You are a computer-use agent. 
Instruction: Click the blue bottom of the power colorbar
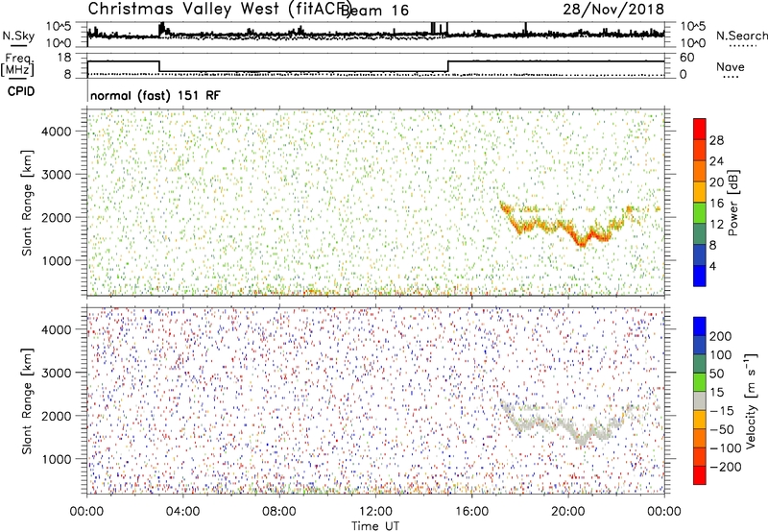click(700, 276)
